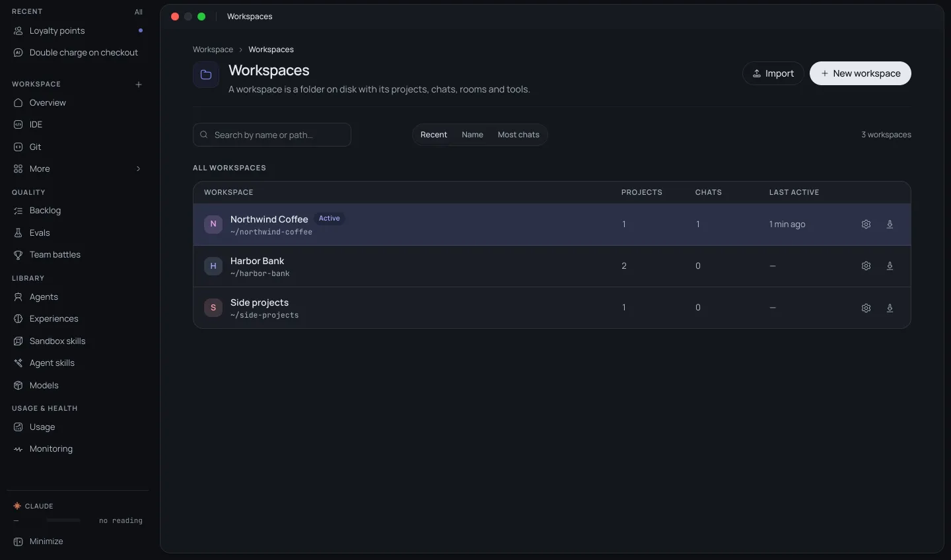Click the New workspace button
951x560 pixels.
[x=861, y=73]
